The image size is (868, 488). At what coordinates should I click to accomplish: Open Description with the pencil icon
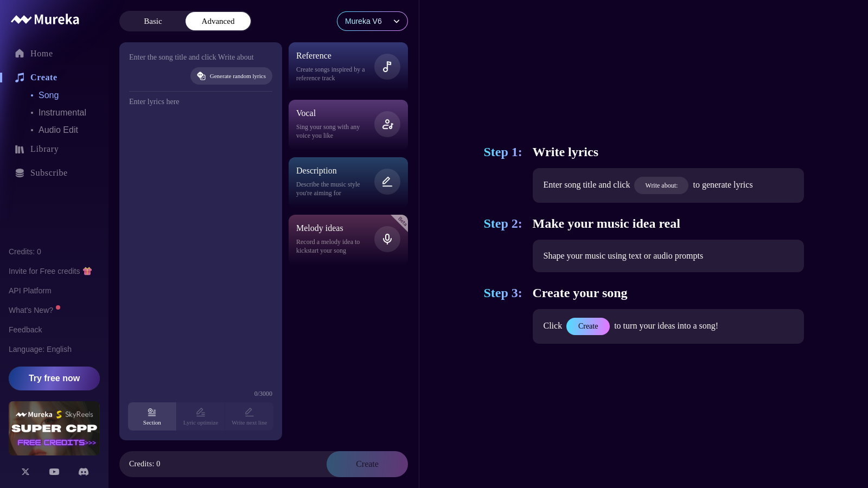tap(387, 181)
